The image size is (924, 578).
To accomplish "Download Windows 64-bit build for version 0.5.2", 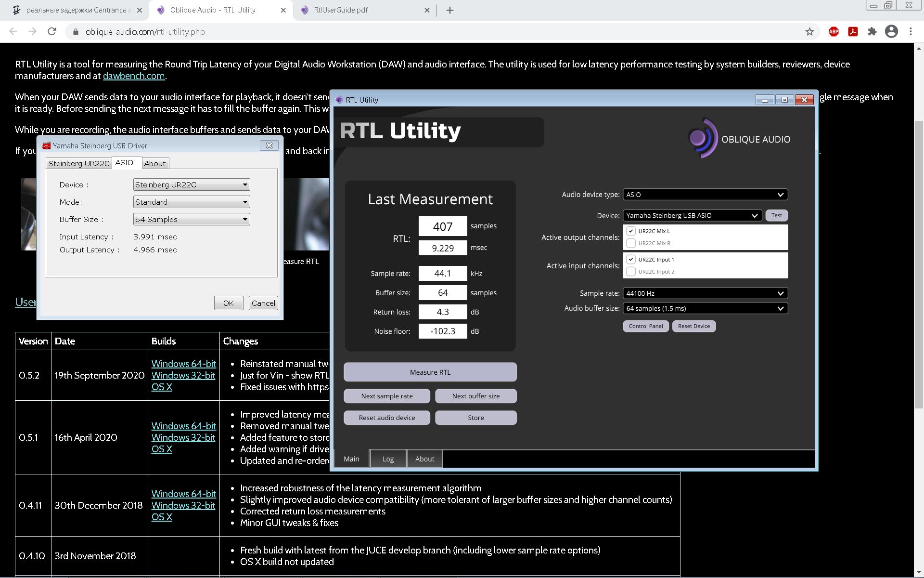I will [184, 364].
